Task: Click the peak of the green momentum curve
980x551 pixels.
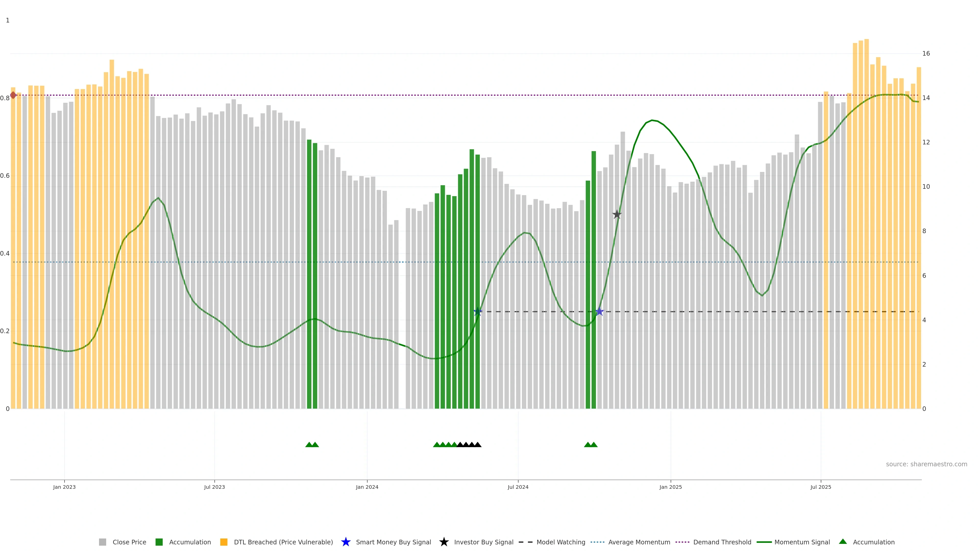Action: tap(652, 120)
